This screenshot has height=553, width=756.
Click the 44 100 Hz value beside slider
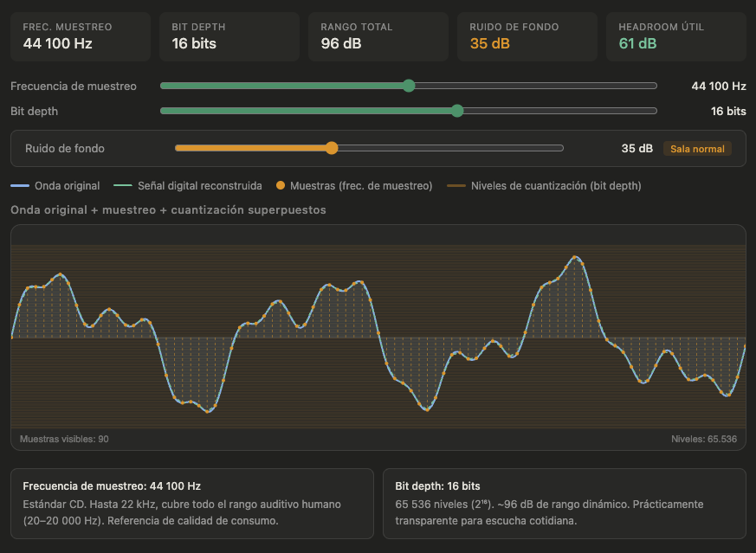(718, 87)
